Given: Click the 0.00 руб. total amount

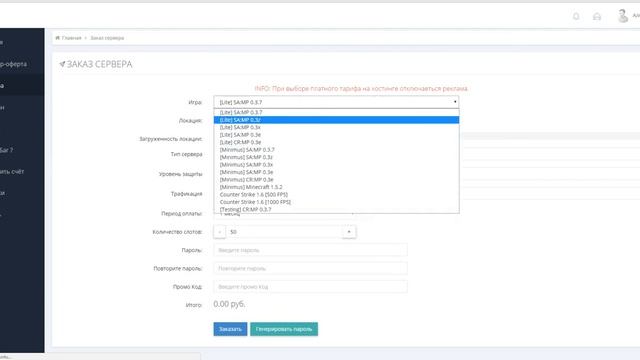Looking at the screenshot, I should coord(229,304).
